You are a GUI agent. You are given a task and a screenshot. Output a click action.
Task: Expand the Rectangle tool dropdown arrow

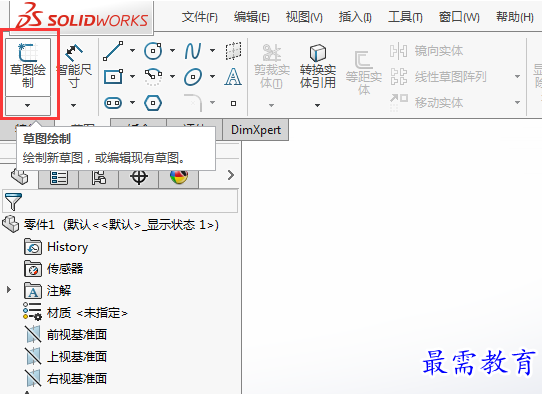click(133, 76)
